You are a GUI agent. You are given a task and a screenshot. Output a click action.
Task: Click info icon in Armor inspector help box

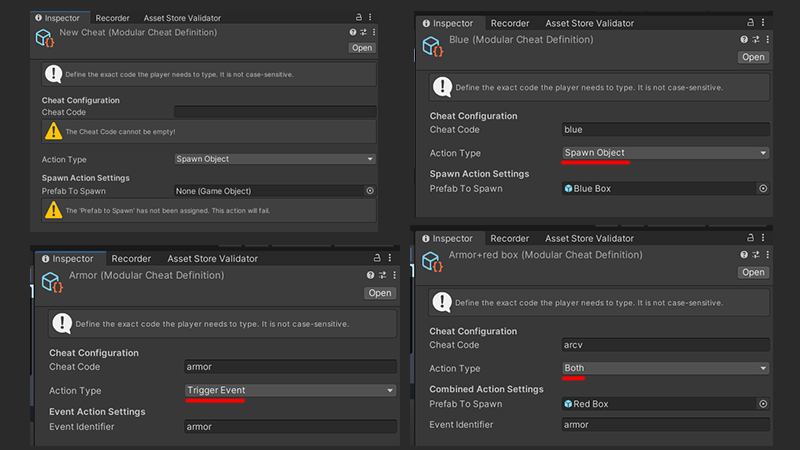[62, 323]
